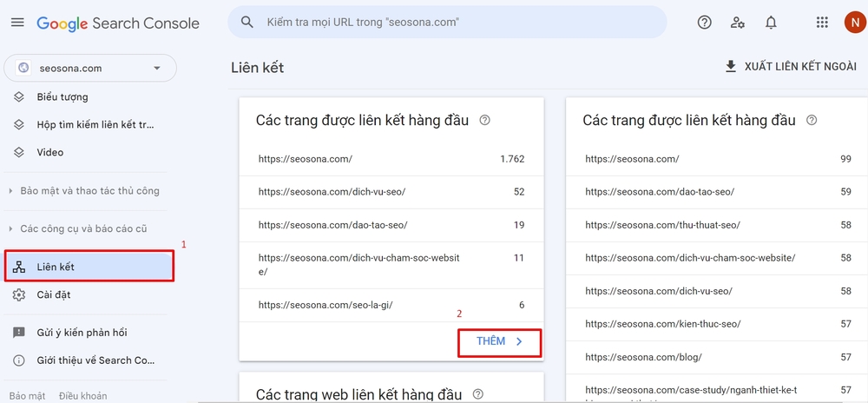
Task: Click the chevron arrow in the THÊM button
Action: coord(519,341)
